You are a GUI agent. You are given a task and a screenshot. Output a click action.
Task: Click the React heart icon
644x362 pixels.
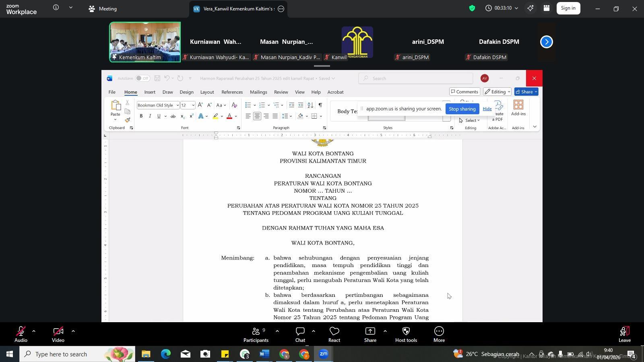click(334, 334)
